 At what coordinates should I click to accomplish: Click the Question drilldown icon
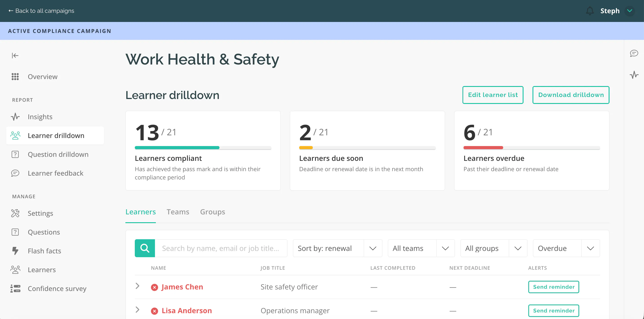click(15, 154)
